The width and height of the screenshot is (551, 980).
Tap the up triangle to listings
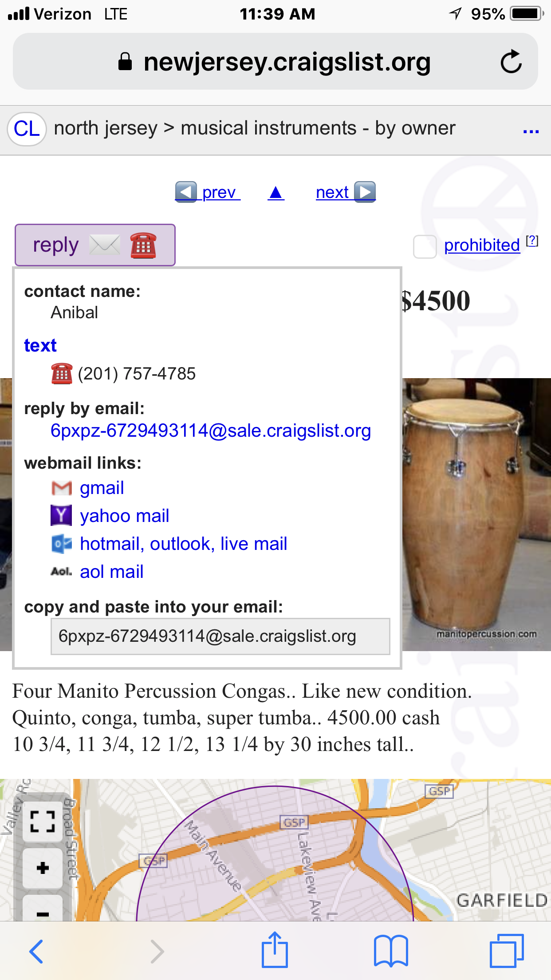(276, 193)
